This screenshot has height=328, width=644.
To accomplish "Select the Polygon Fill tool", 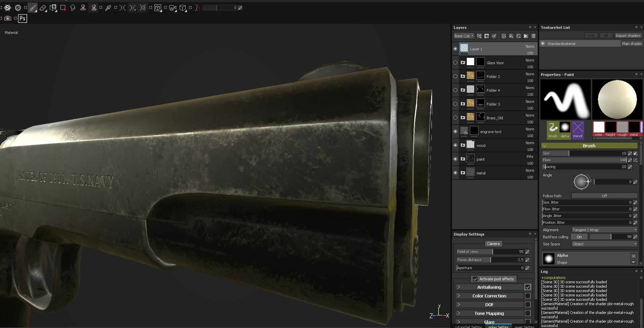I will point(63,7).
